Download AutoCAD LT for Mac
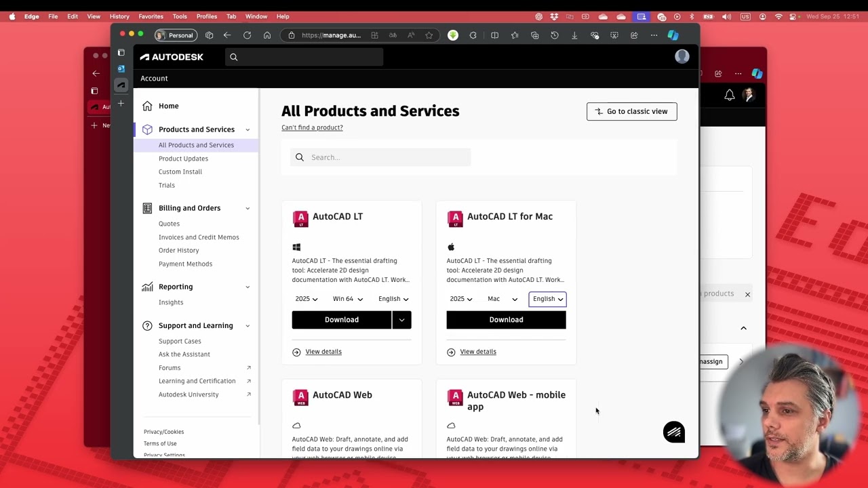This screenshot has height=488, width=868. 506,320
